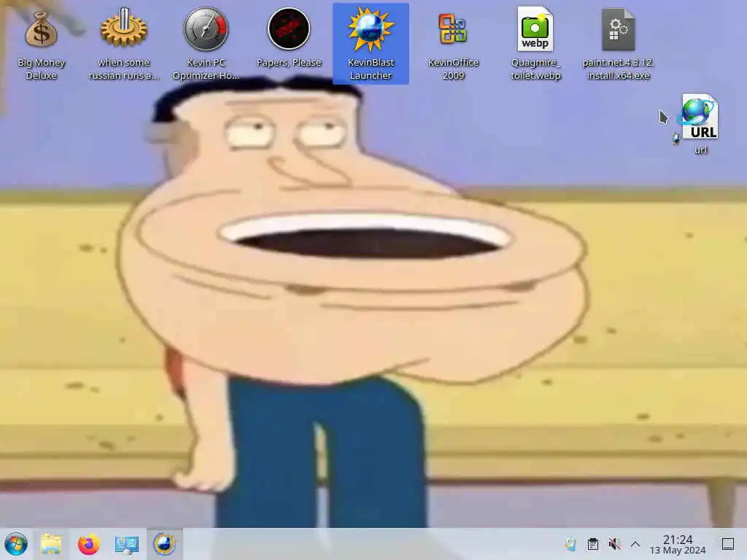Screen dimensions: 747x560
Task: Click the 'Big Money Deluxe' label text
Action: coord(41,69)
